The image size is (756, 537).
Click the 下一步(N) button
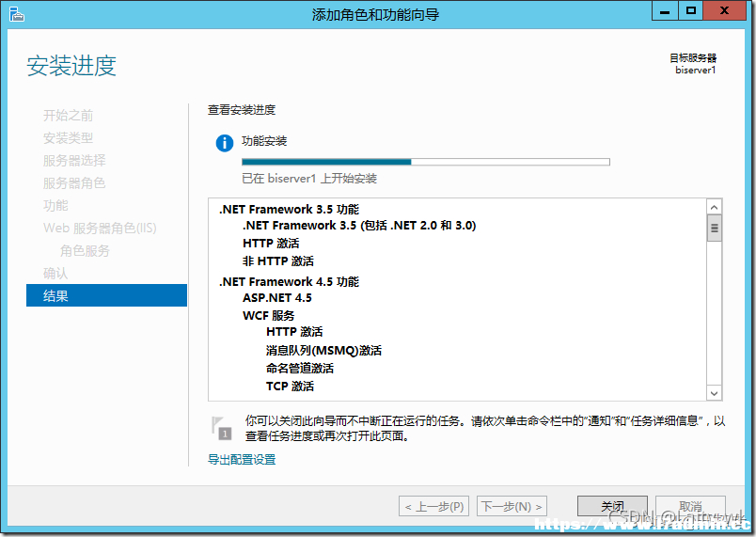[x=512, y=507]
